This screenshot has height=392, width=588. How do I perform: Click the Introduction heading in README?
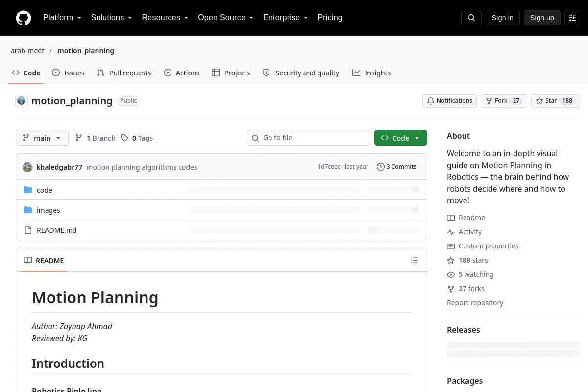click(x=68, y=363)
